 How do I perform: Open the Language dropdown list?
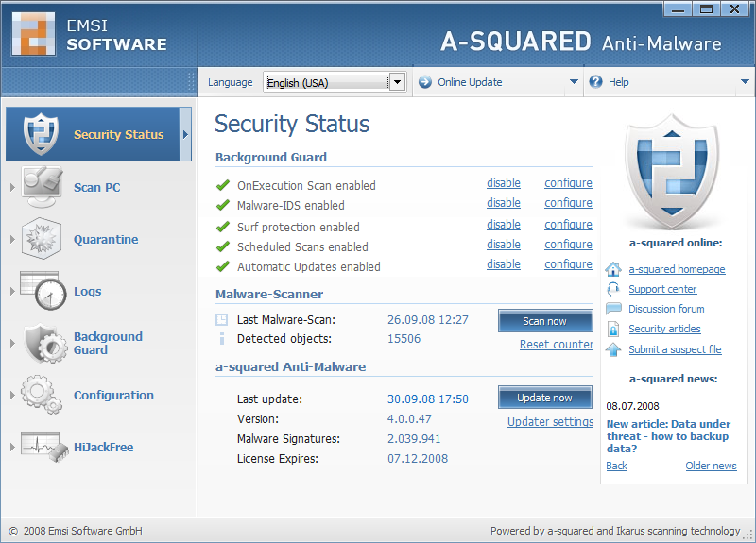tap(397, 82)
